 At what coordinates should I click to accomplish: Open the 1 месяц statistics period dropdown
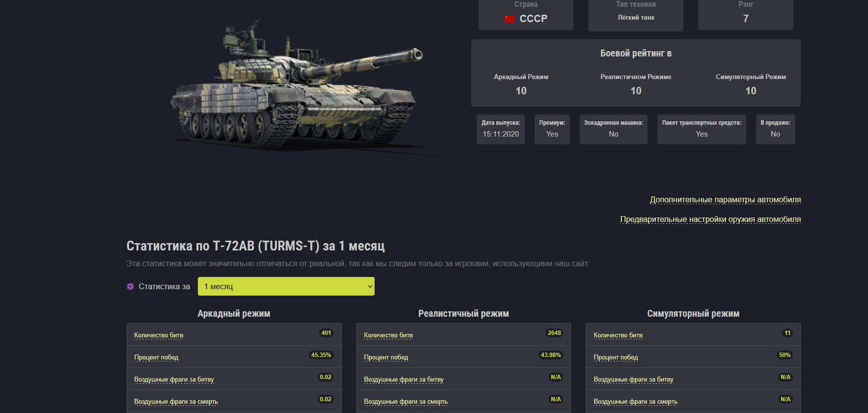[286, 286]
